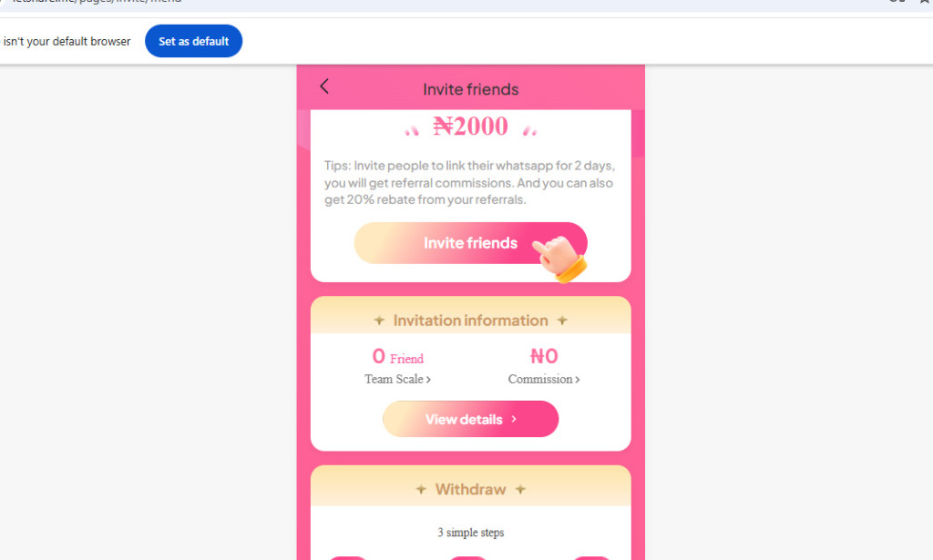933x560 pixels.
Task: Click the firework icon left of ₦2000
Action: click(x=411, y=128)
